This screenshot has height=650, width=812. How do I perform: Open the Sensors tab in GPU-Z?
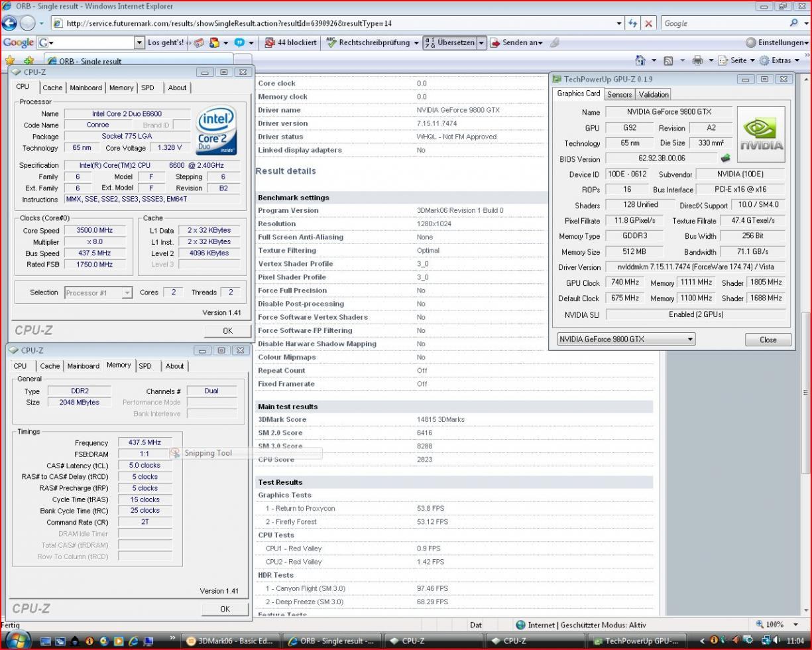[x=619, y=94]
